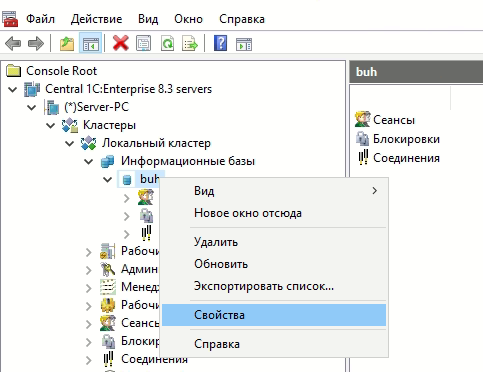483x372 pixels.
Task: Open the Окно menu
Action: pyautogui.click(x=188, y=19)
